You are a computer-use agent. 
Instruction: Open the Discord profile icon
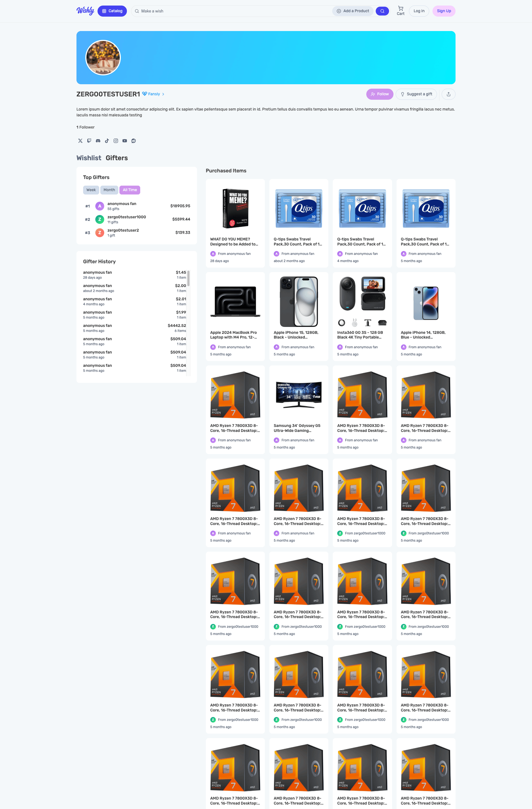98,141
